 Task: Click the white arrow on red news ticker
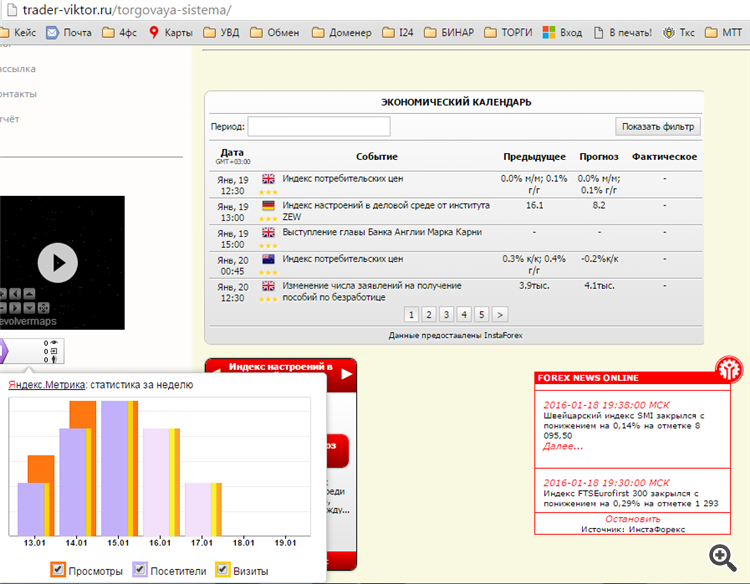pos(347,375)
